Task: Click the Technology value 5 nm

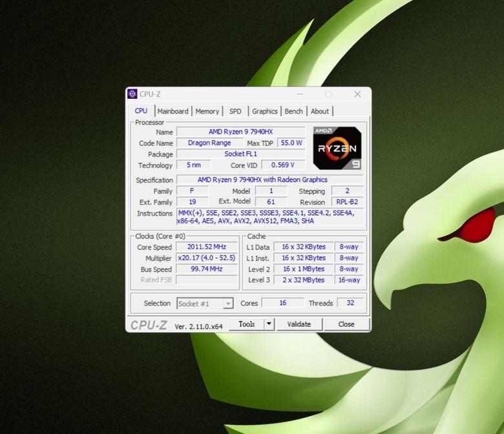Action: pyautogui.click(x=194, y=165)
